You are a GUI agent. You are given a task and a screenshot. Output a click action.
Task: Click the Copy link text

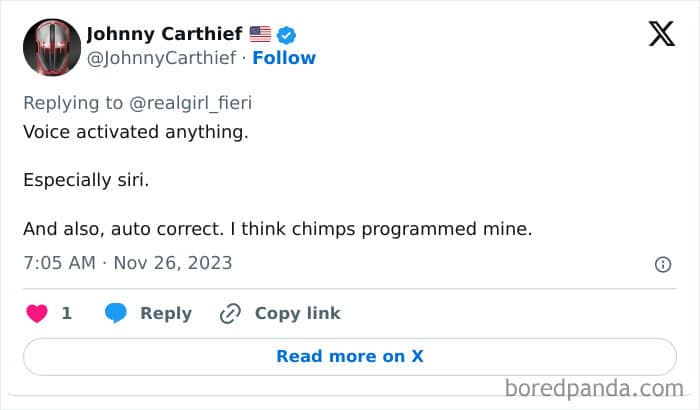tap(297, 313)
